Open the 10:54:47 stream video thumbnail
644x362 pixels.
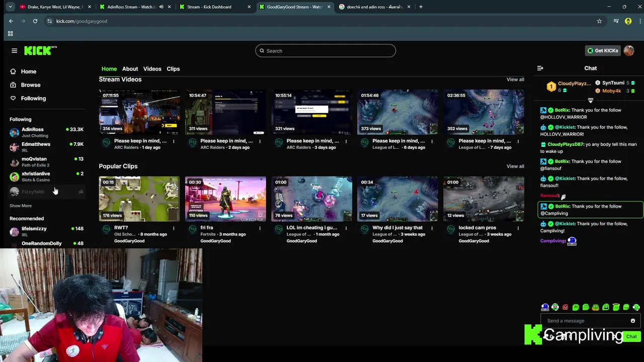pos(225,112)
